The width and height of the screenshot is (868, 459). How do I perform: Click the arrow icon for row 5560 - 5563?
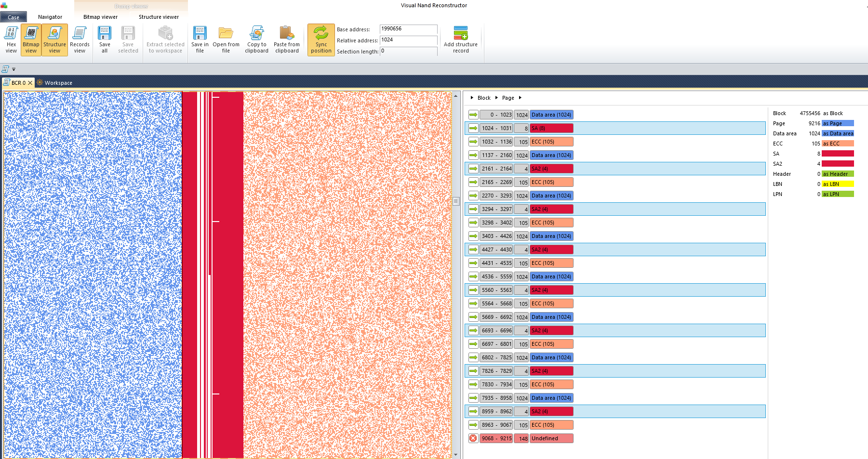(x=473, y=290)
